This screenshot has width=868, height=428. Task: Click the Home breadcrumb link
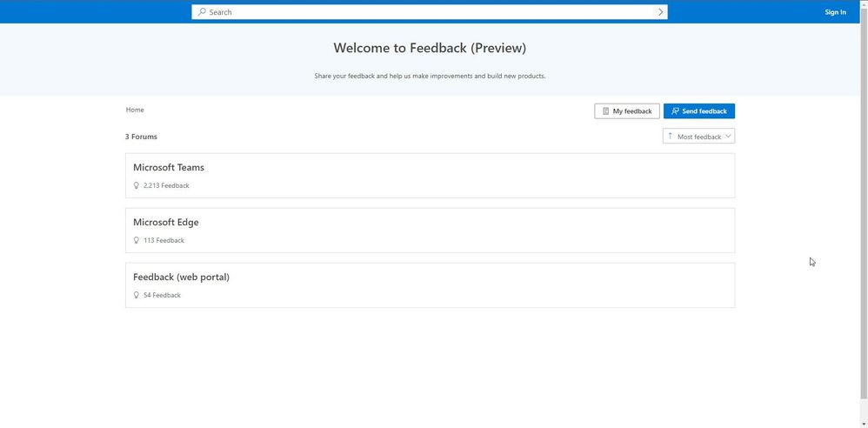[135, 110]
